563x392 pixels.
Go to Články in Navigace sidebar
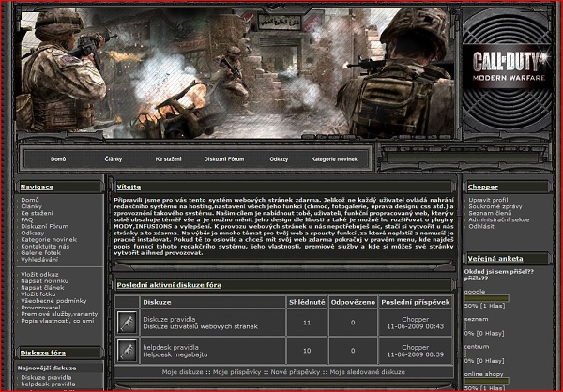(x=31, y=206)
